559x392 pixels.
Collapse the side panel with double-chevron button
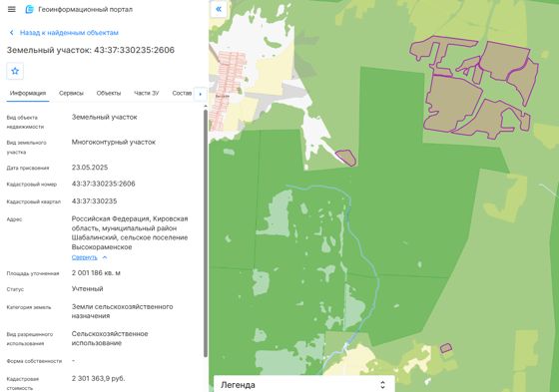pyautogui.click(x=219, y=9)
